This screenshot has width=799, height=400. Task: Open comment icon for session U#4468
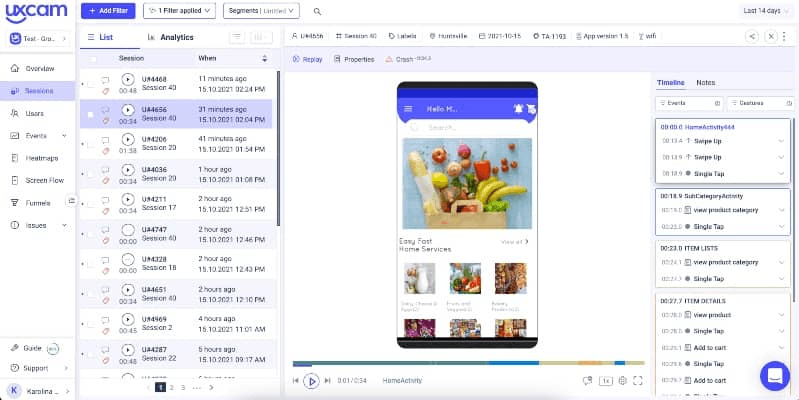[x=105, y=80]
